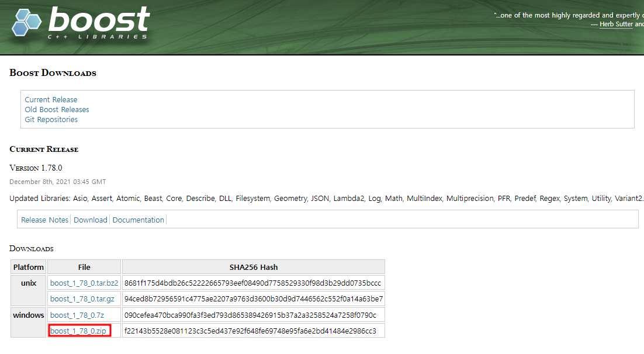Select the SHA256 hash starting with f22143b5
644x354 pixels.
click(250, 331)
